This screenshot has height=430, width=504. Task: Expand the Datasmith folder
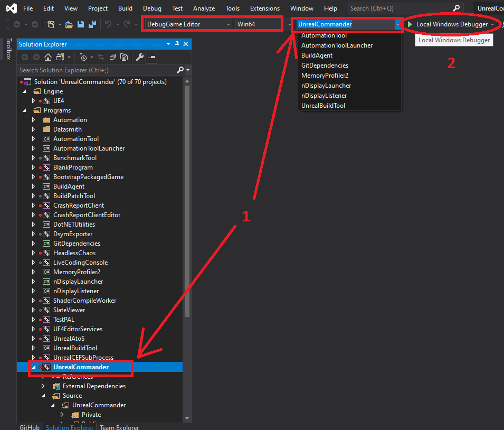33,129
